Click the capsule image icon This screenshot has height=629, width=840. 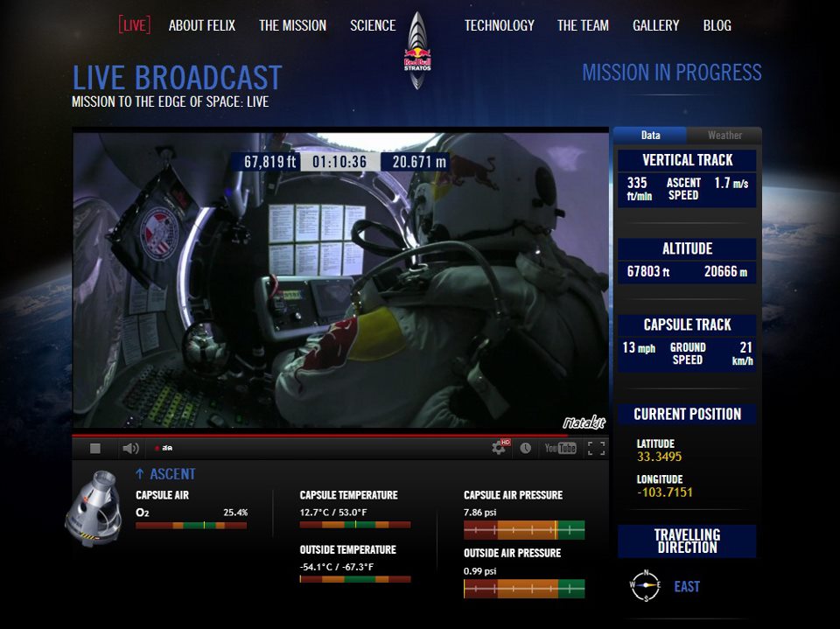pos(94,508)
